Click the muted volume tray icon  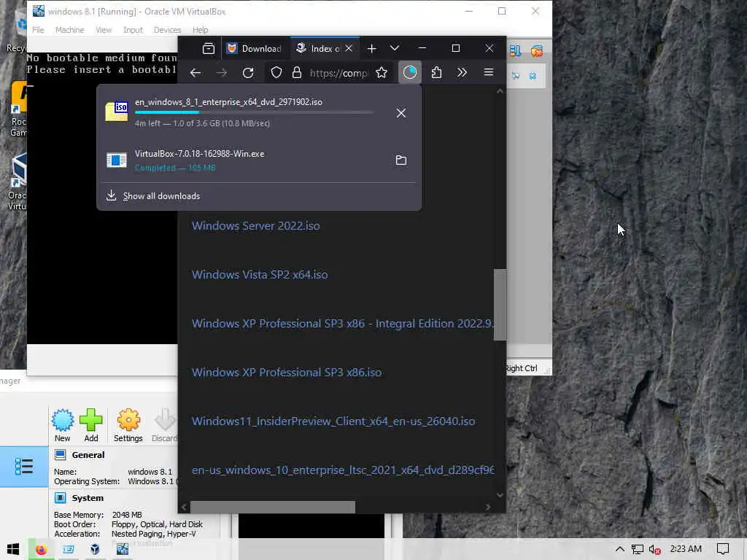[654, 550]
